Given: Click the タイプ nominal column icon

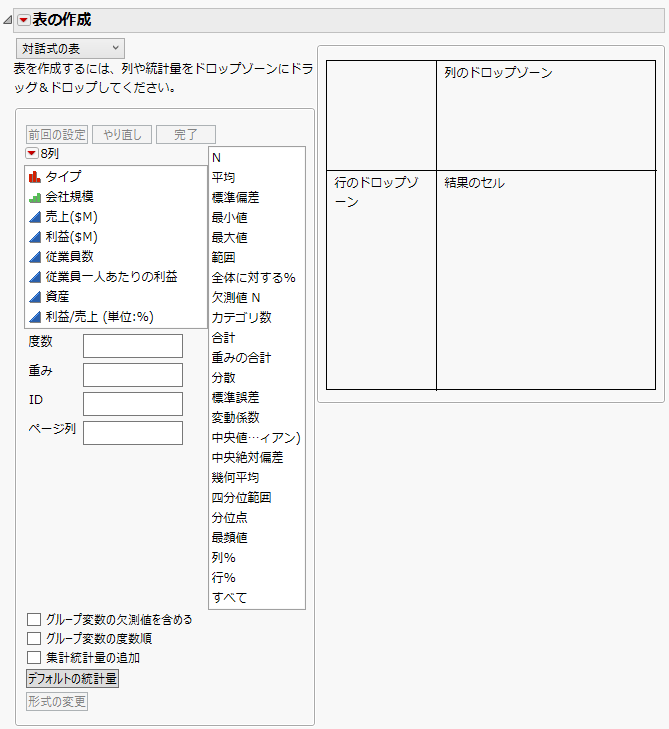Looking at the screenshot, I should click(35, 177).
